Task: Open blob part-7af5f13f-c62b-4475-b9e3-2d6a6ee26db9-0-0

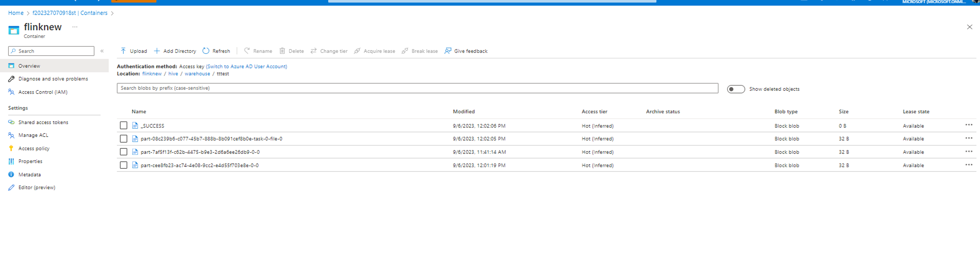Action: (x=200, y=152)
